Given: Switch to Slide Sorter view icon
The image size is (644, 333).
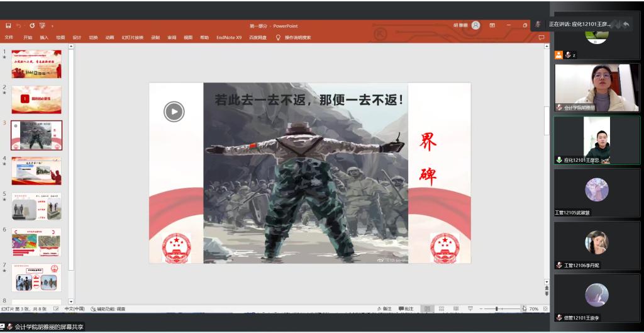Looking at the screenshot, I should (441, 309).
